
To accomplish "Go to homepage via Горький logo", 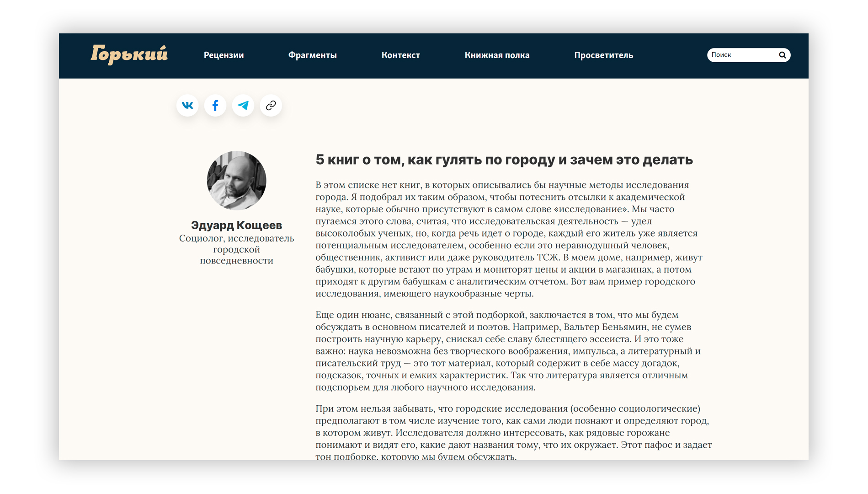I will coord(129,54).
